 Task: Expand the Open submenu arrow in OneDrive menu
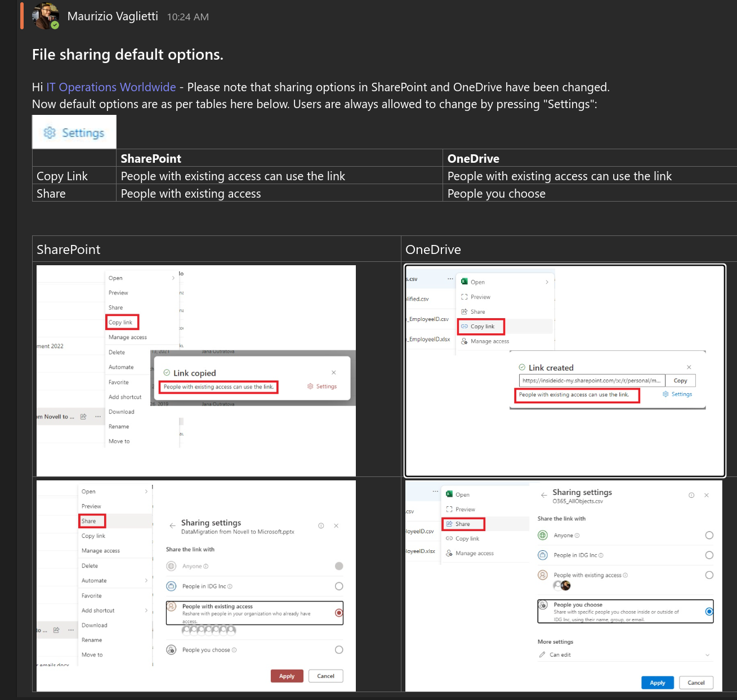pyautogui.click(x=547, y=282)
